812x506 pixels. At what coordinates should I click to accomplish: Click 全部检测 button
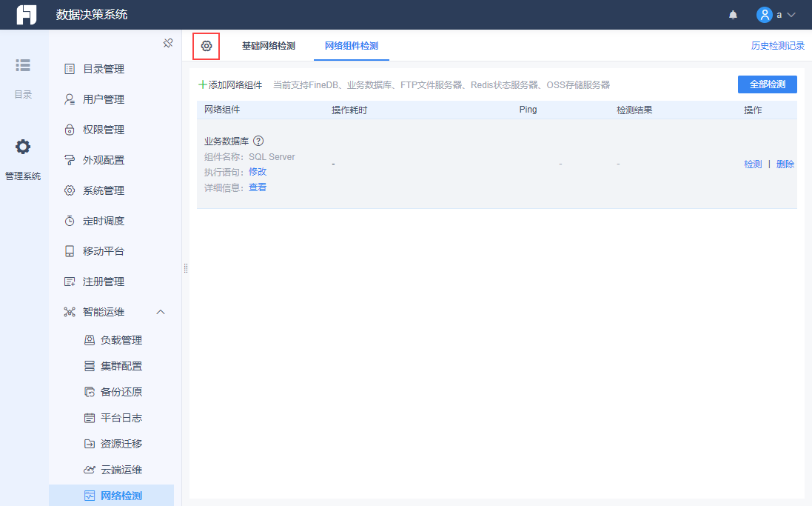(x=768, y=84)
